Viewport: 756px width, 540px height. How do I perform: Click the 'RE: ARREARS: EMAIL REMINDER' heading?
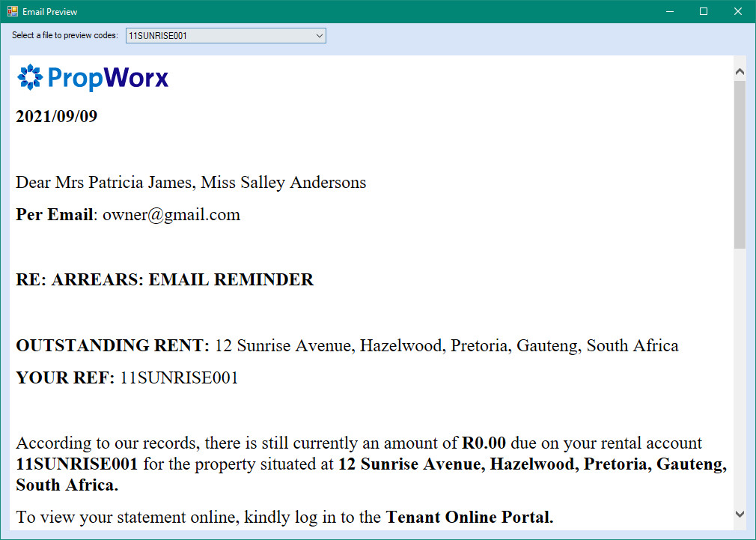pyautogui.click(x=165, y=280)
